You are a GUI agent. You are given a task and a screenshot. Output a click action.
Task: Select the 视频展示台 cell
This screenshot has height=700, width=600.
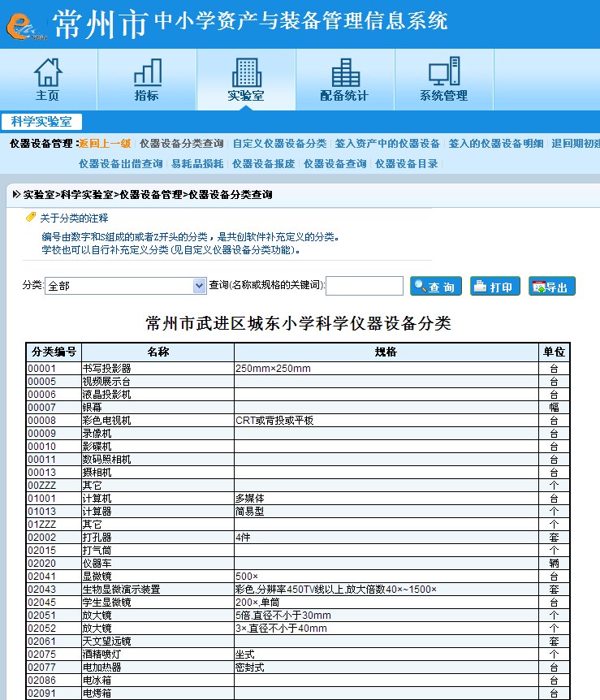(158, 382)
